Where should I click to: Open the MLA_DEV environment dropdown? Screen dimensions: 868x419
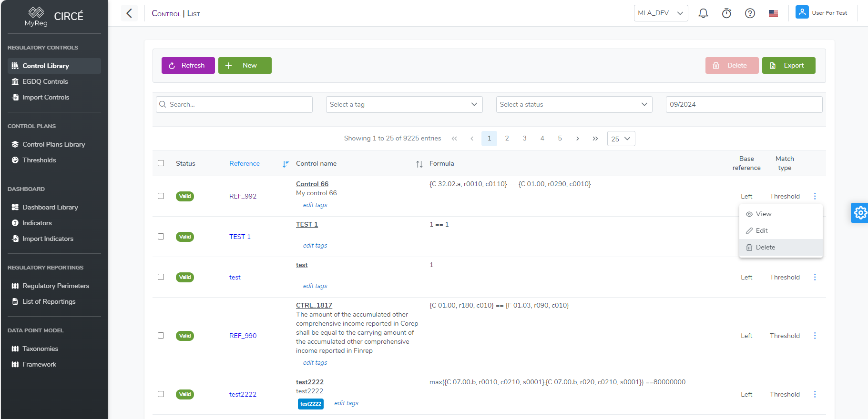(x=661, y=13)
